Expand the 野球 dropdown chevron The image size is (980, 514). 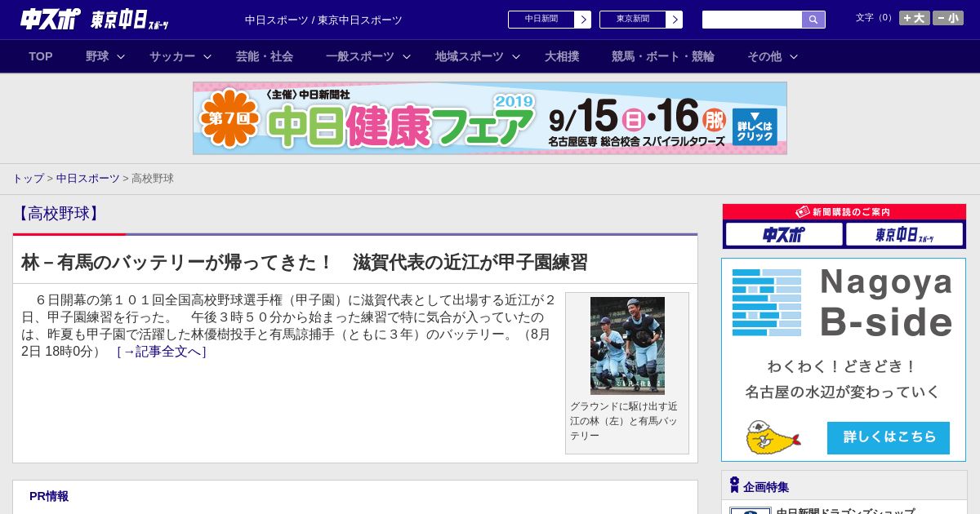[x=121, y=56]
